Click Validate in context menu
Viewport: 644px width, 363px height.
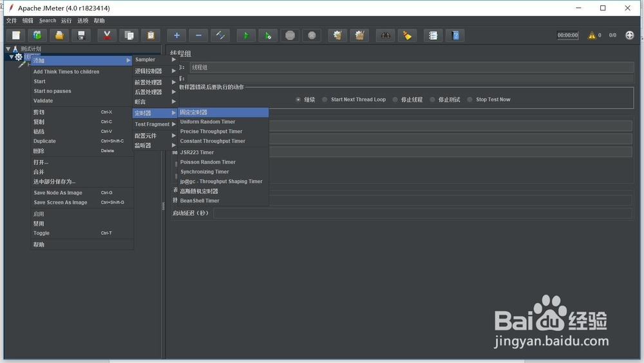click(82, 101)
